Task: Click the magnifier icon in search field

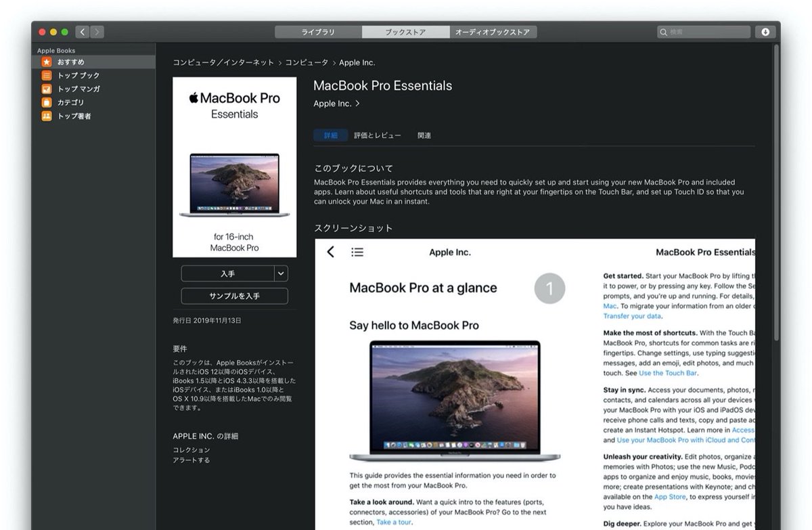Action: pos(664,32)
